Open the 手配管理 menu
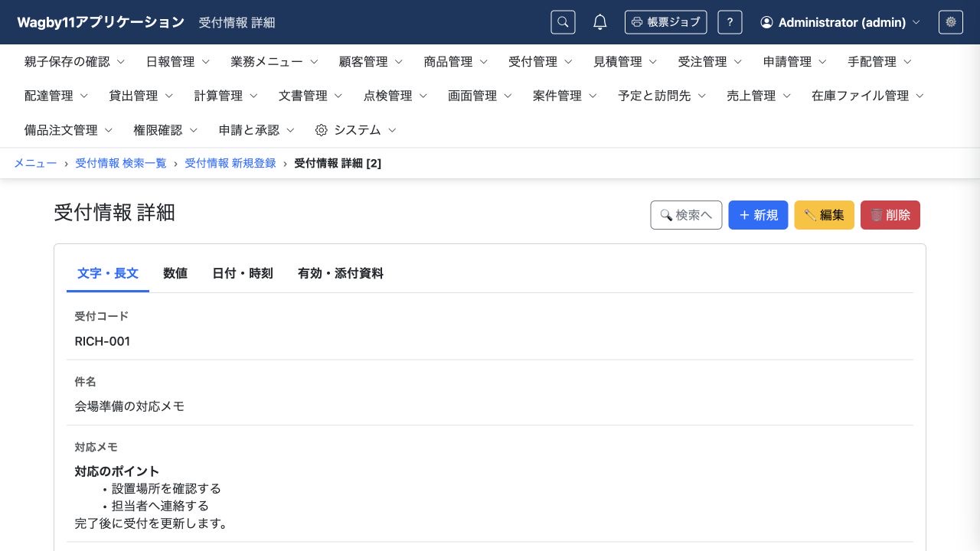 tap(880, 62)
